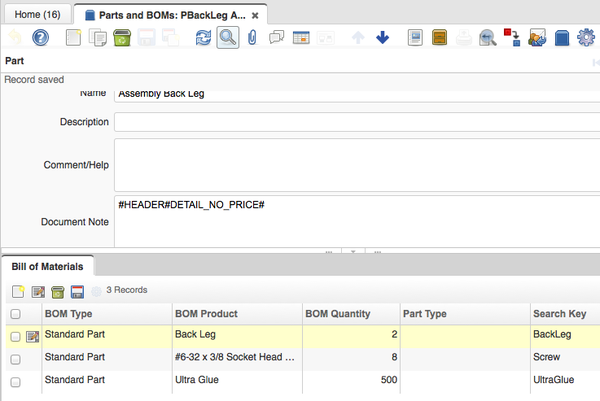Toggle the select-all checkbox in BOM header
600x401 pixels.
[15, 314]
